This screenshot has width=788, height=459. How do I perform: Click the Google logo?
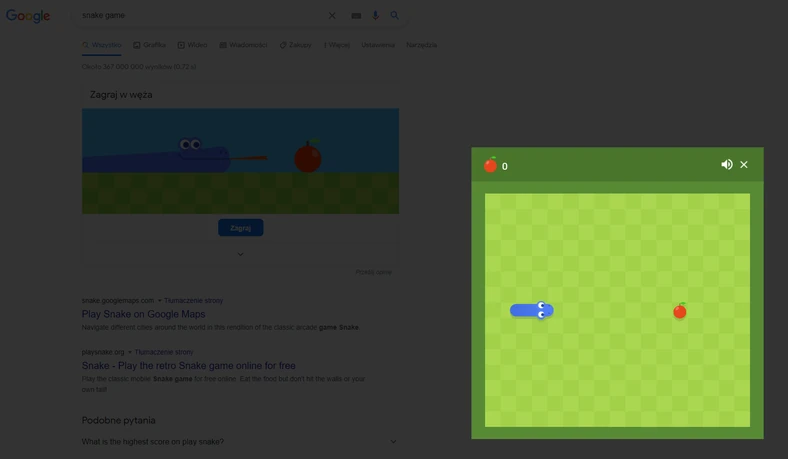28,16
